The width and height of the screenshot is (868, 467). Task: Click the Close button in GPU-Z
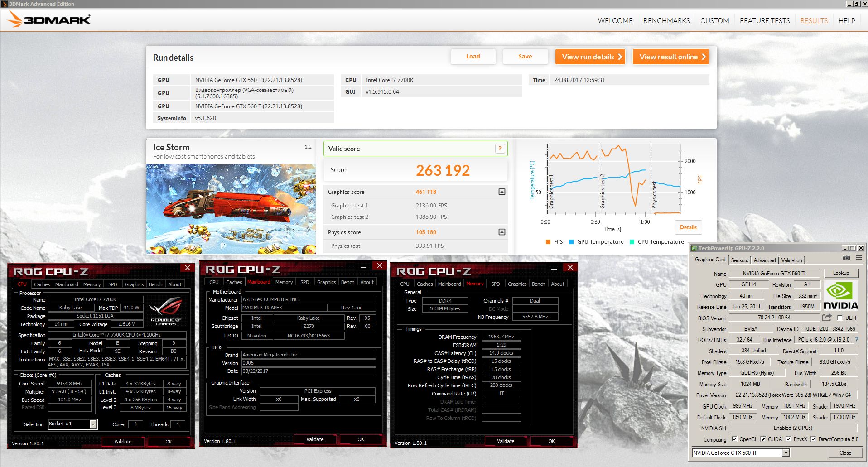click(845, 453)
